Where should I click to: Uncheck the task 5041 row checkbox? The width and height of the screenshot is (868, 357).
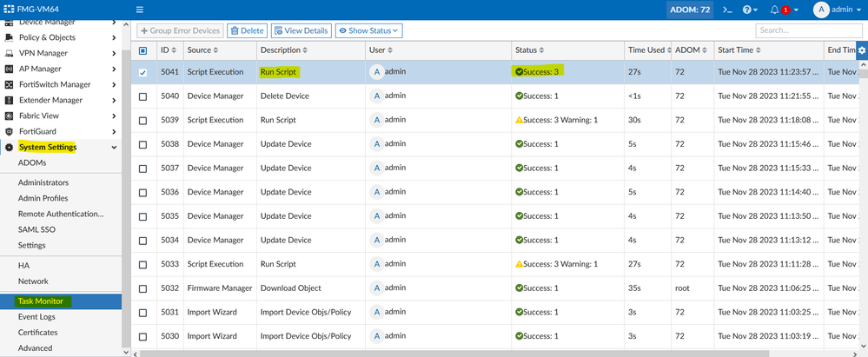143,72
